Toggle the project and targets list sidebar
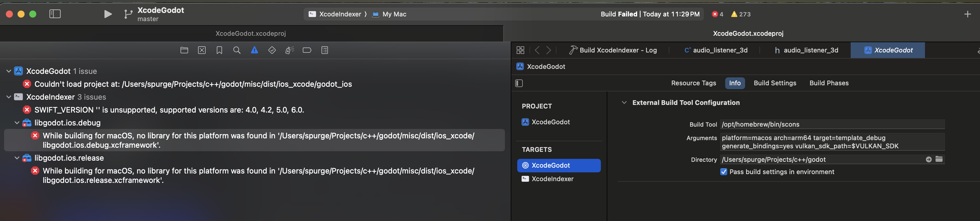 [519, 83]
